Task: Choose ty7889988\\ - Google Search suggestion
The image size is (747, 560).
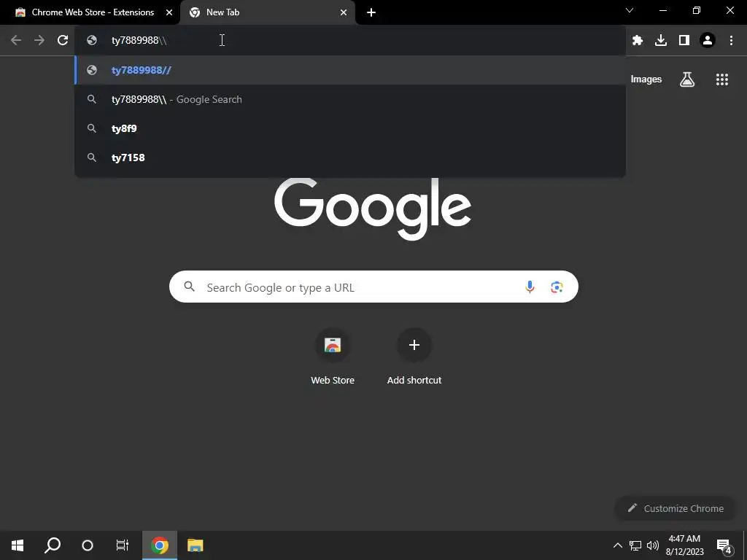Action: click(350, 99)
